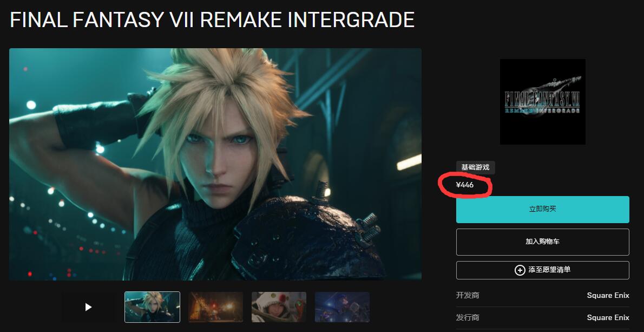
Task: Click the large Cloud hero image
Action: pyautogui.click(x=215, y=164)
